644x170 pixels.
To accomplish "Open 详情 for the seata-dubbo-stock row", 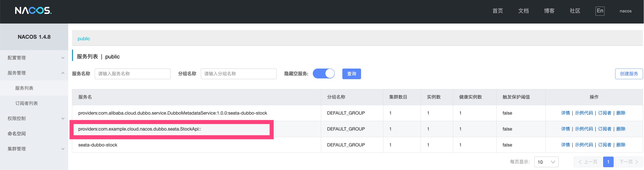I will tap(565, 145).
